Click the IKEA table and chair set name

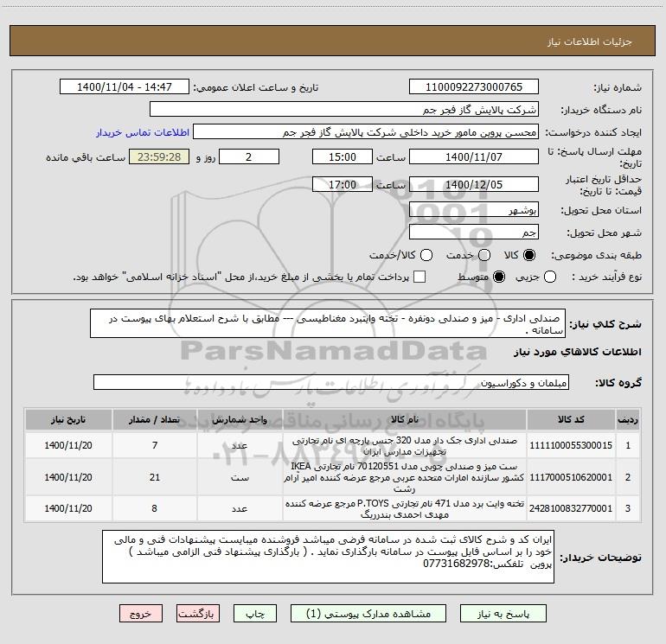tap(405, 477)
